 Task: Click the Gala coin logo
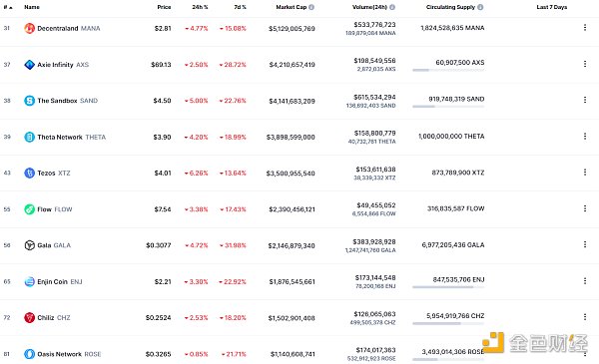[x=29, y=245]
